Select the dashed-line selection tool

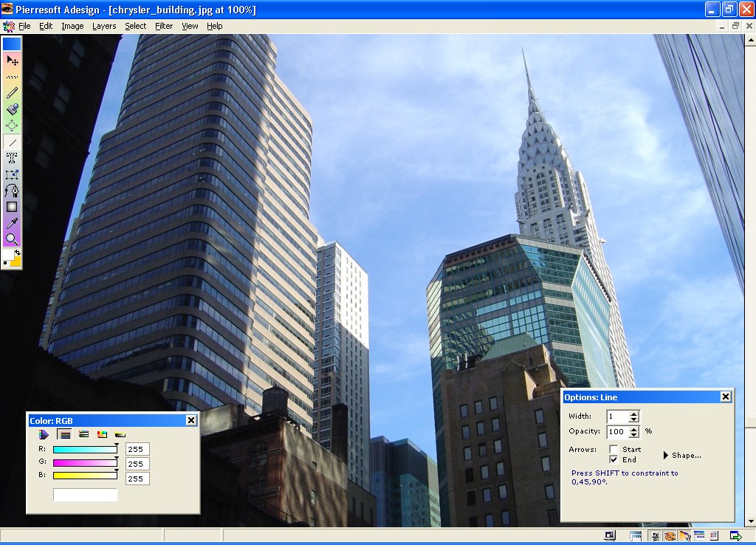tap(12, 76)
